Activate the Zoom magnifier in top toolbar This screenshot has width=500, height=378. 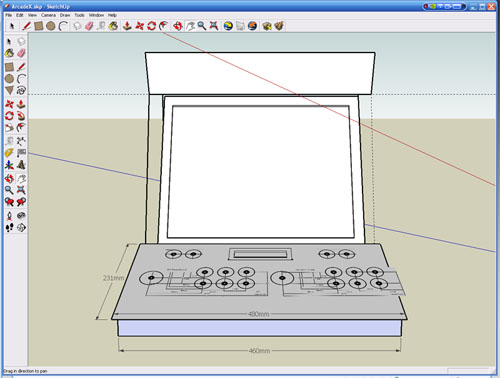coord(202,26)
